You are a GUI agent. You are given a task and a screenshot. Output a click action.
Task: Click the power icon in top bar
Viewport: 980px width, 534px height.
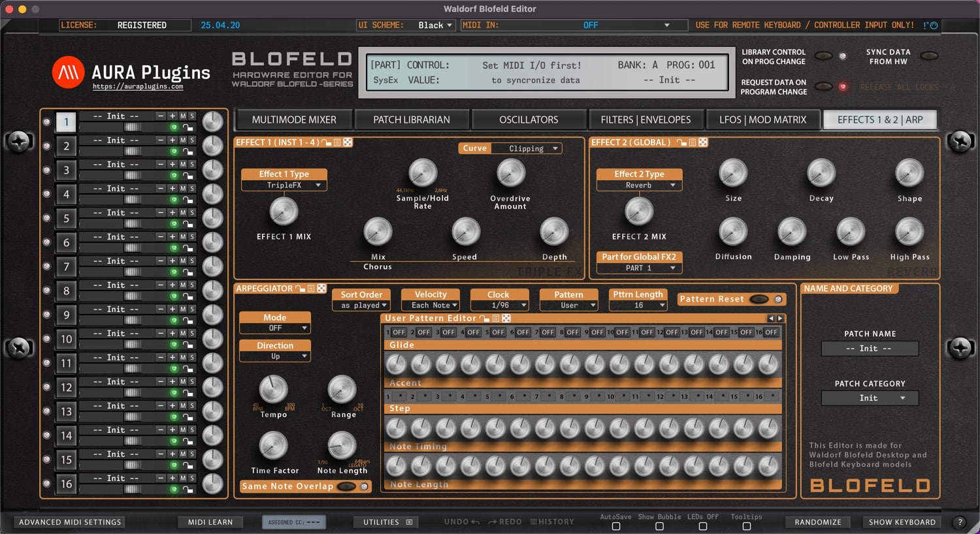tap(934, 25)
